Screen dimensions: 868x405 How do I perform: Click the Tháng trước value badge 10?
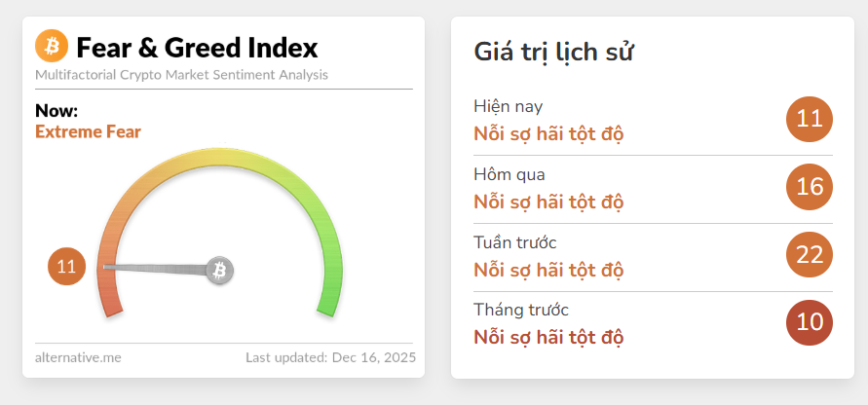coord(810,322)
